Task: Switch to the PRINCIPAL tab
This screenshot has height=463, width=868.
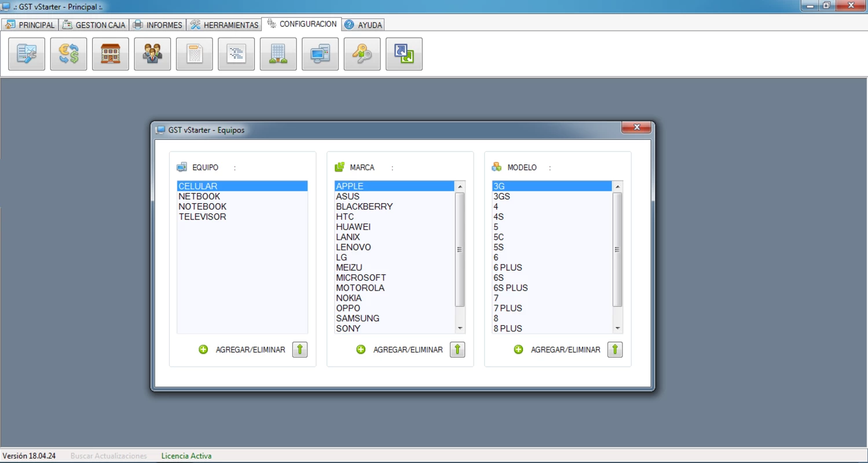Action: coord(30,25)
